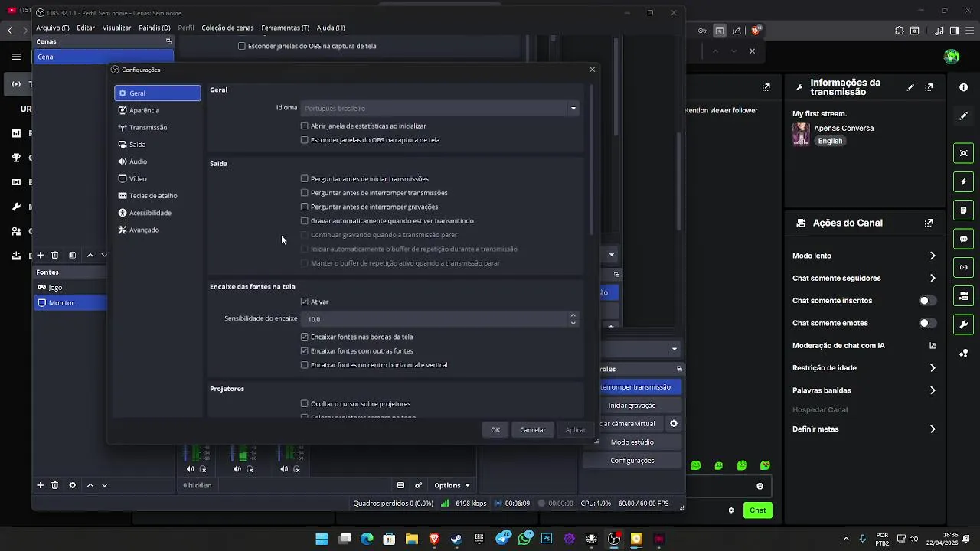Click Cancelar in the settings dialog
Screen dimensions: 980x551
533,429
